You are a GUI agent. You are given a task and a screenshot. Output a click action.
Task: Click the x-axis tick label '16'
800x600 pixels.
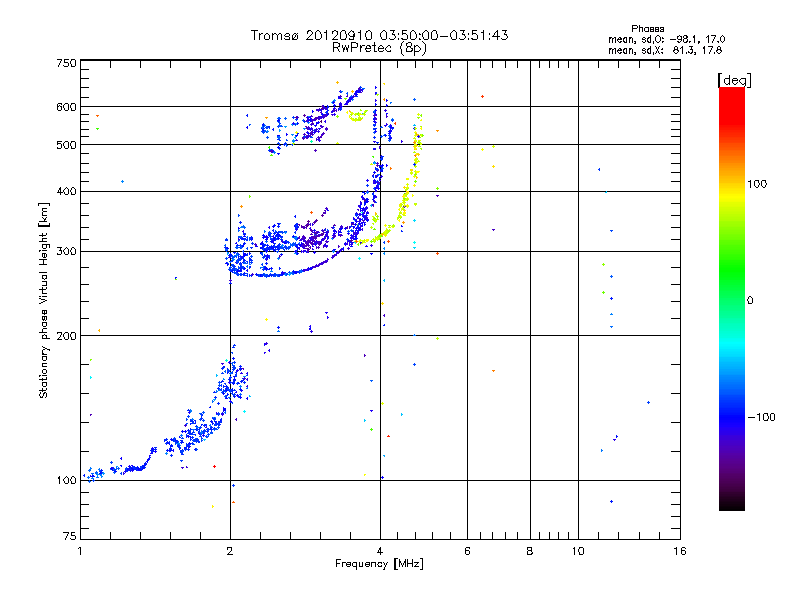click(680, 551)
